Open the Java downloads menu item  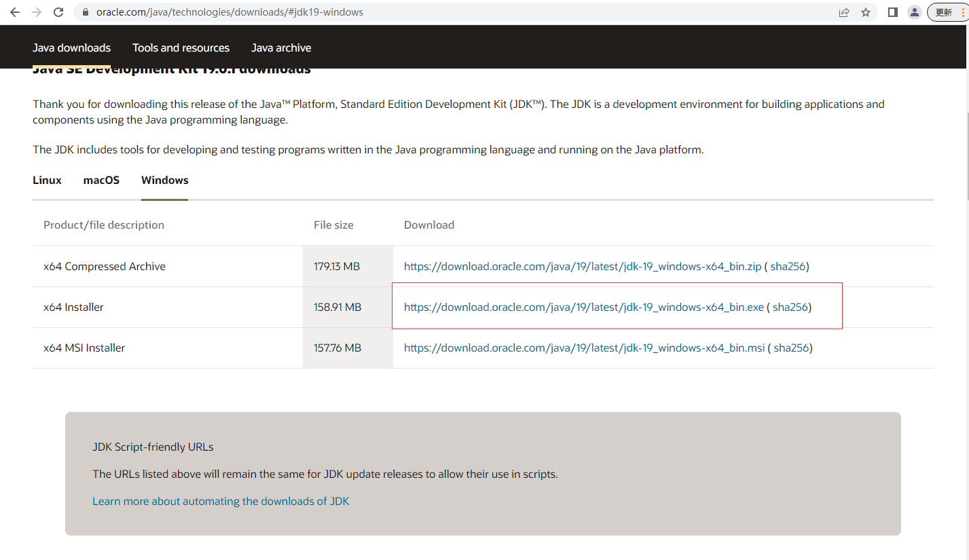click(x=71, y=48)
